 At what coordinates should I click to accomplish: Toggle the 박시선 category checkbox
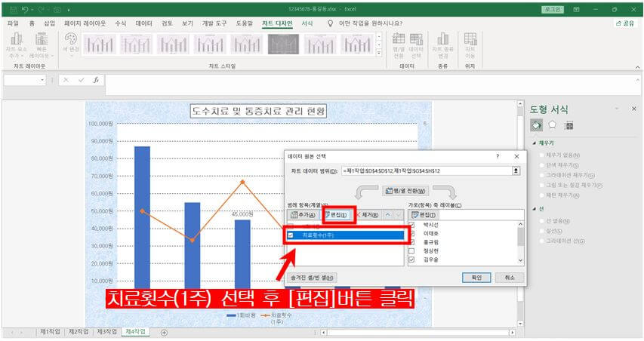tap(412, 225)
